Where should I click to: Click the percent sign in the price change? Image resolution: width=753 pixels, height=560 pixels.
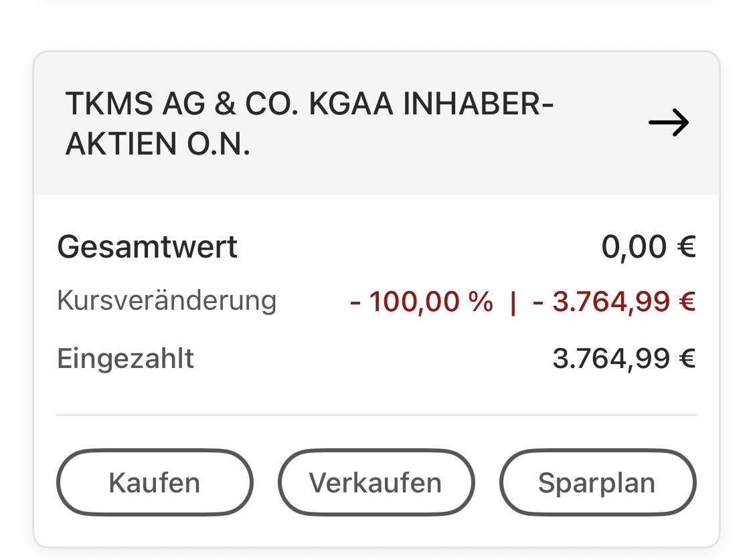tap(480, 302)
